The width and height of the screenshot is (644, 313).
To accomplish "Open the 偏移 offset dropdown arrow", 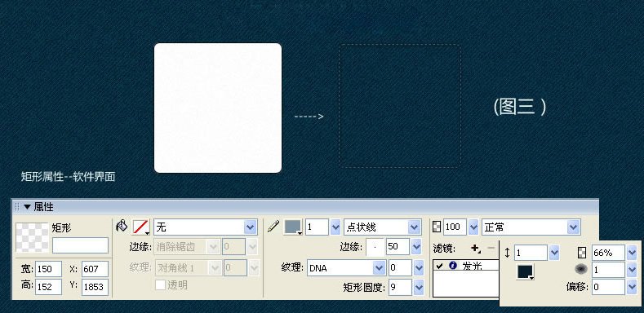I will 632,287.
